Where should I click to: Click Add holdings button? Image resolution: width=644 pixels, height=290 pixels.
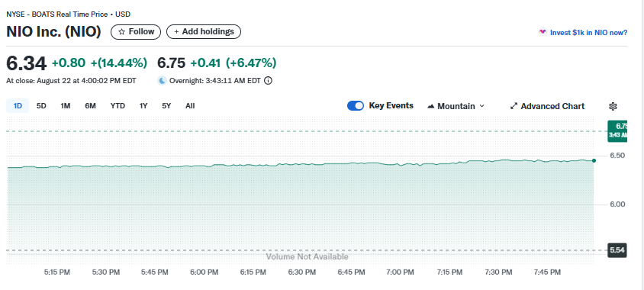tap(203, 32)
